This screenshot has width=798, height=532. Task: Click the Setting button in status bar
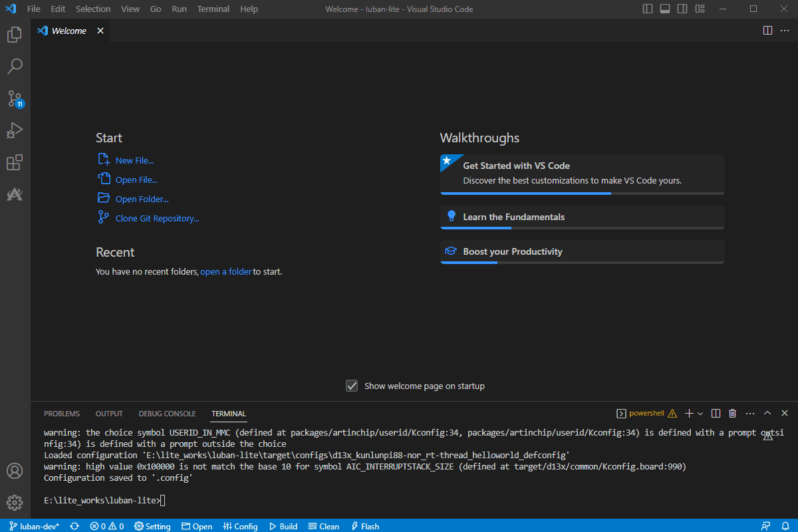click(152, 526)
